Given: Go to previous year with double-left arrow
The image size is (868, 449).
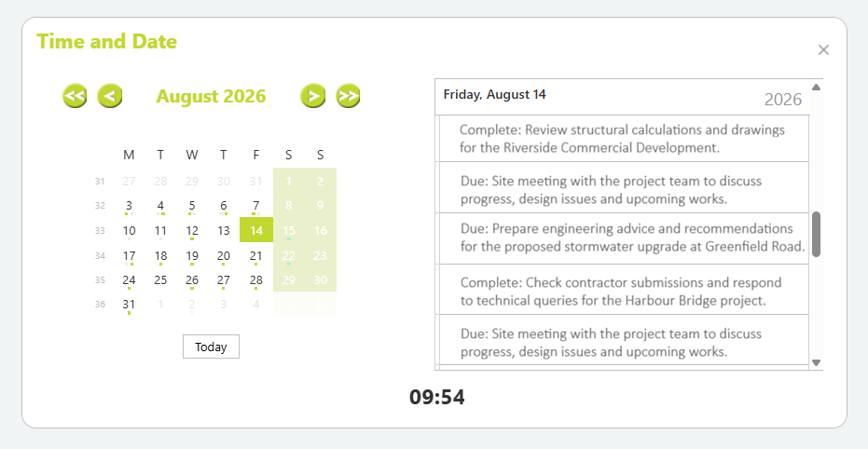Looking at the screenshot, I should pos(75,96).
